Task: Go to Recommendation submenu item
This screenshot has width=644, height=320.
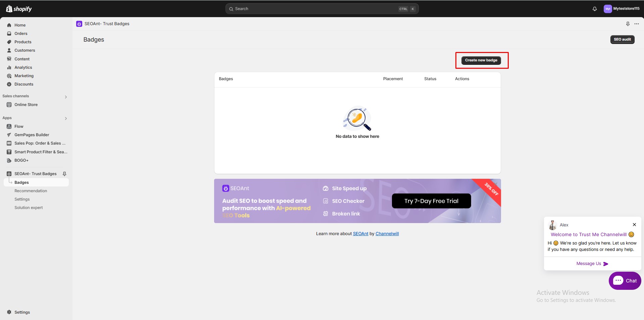Action: click(31, 191)
